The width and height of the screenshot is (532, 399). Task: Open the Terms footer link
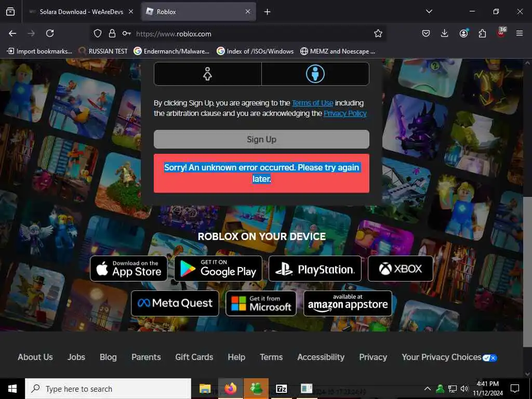click(x=271, y=357)
